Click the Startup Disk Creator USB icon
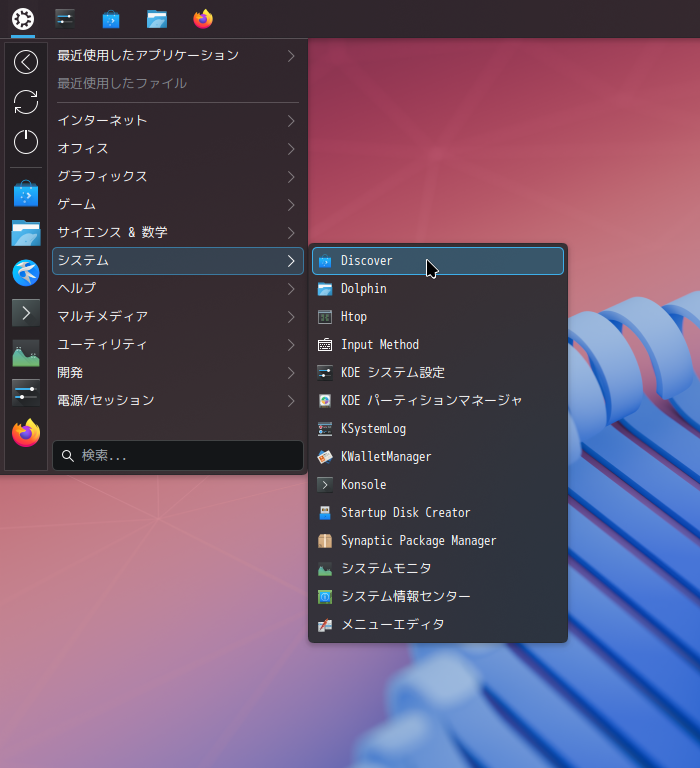This screenshot has height=768, width=700. pos(325,513)
